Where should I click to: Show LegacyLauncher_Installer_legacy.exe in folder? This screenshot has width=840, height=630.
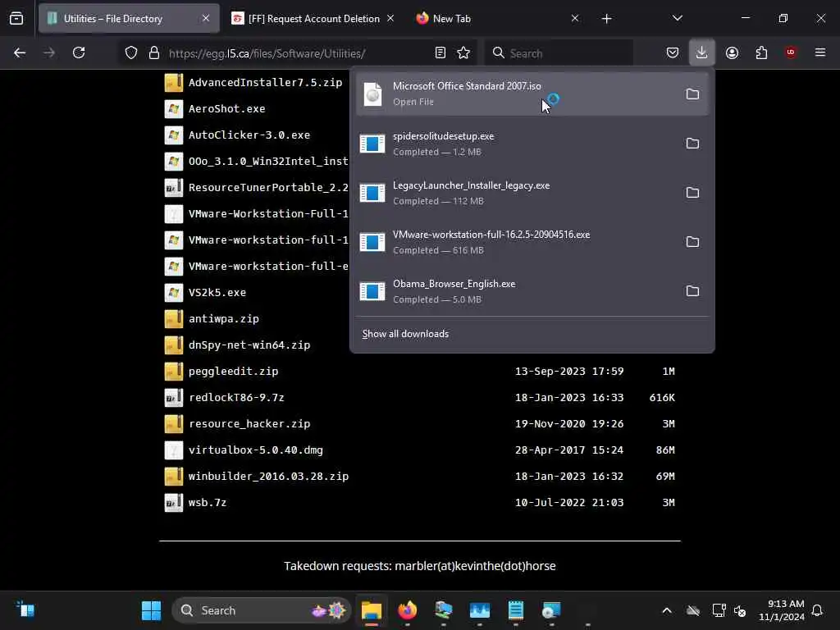692,193
